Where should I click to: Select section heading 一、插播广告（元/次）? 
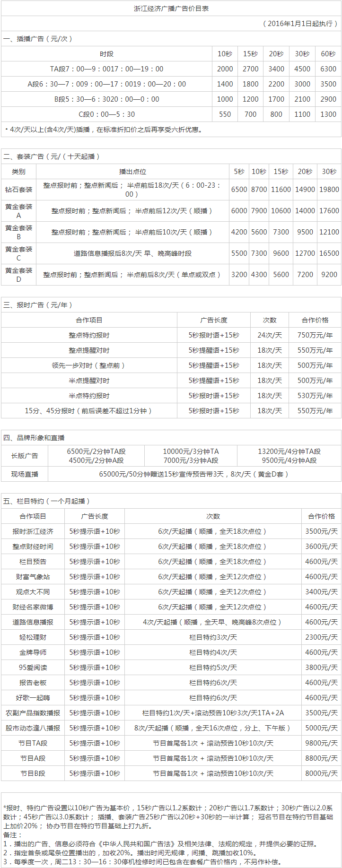click(x=38, y=39)
